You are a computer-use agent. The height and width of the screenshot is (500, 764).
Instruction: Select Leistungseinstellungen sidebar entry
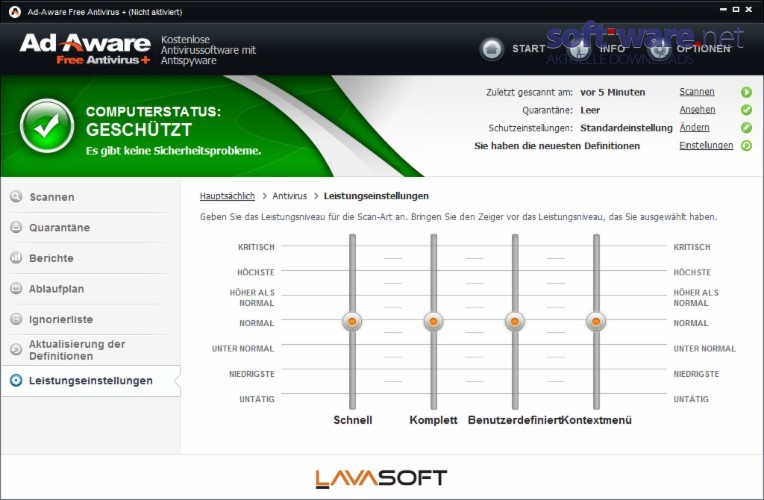coord(91,381)
